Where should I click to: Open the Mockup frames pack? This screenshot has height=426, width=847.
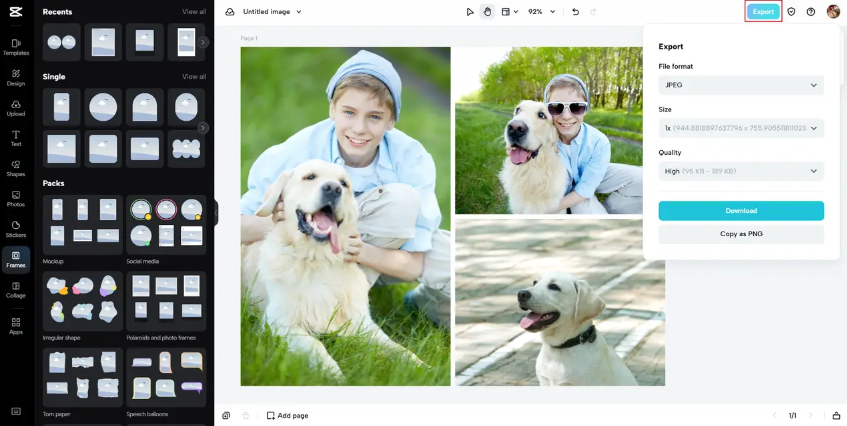[83, 225]
